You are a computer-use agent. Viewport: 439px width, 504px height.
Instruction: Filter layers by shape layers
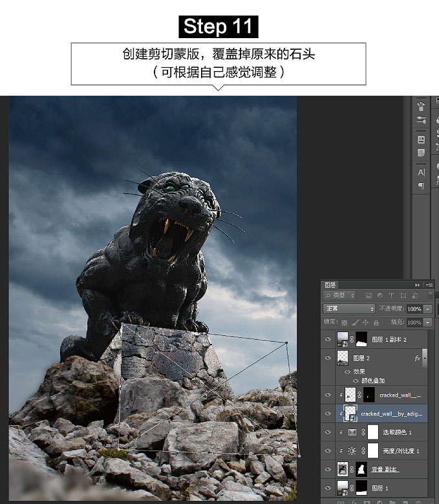(403, 295)
